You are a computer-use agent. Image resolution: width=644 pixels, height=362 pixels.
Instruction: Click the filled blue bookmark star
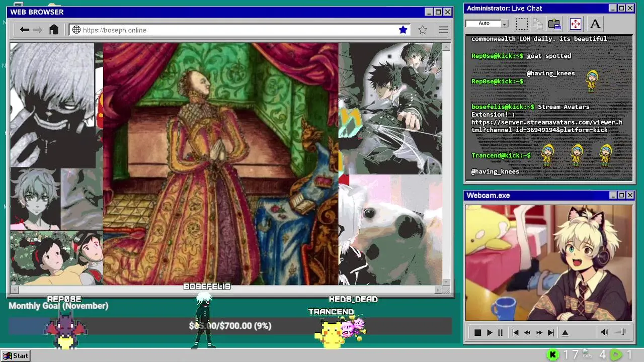pyautogui.click(x=403, y=30)
